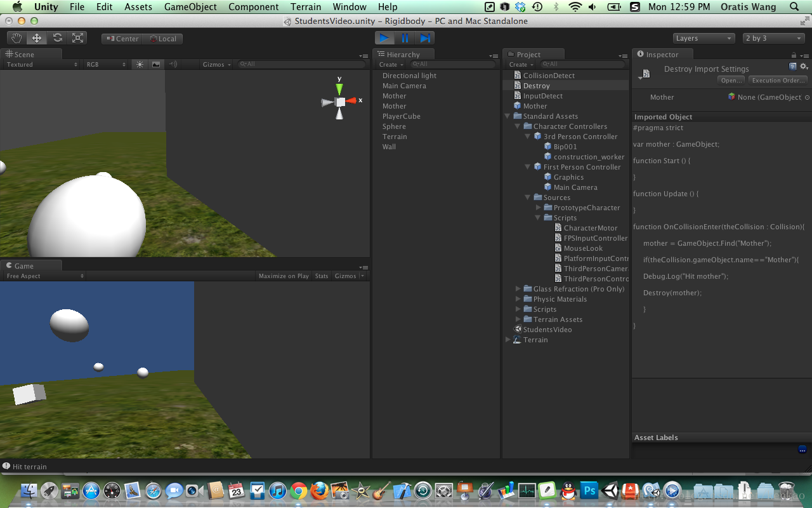Toggle the Stats overlay
Viewport: 812px width, 508px height.
tap(322, 276)
